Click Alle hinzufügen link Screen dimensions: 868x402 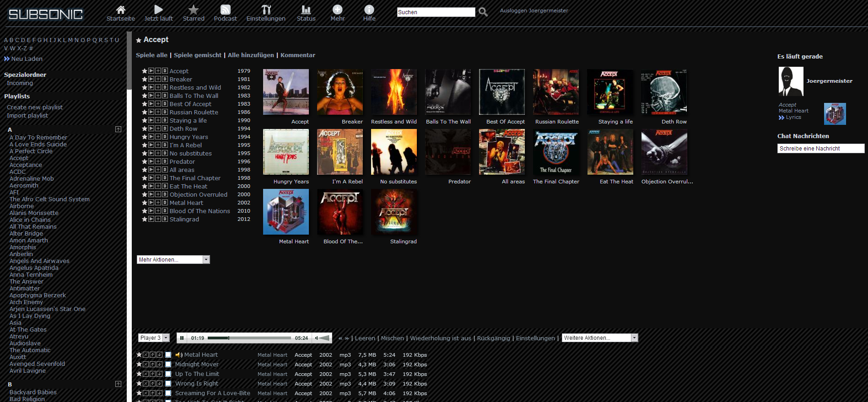pos(251,55)
